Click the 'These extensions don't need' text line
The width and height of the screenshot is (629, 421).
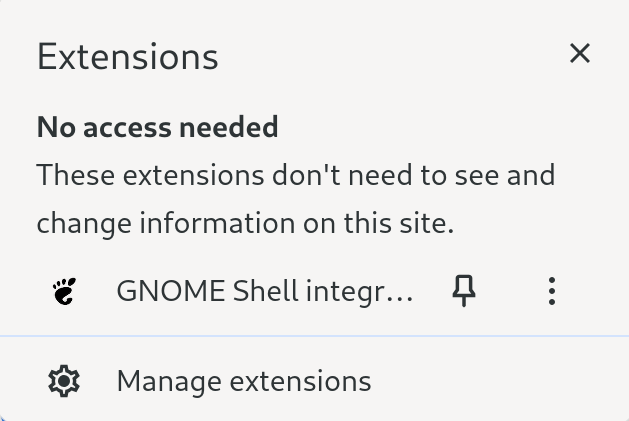pyautogui.click(x=295, y=176)
